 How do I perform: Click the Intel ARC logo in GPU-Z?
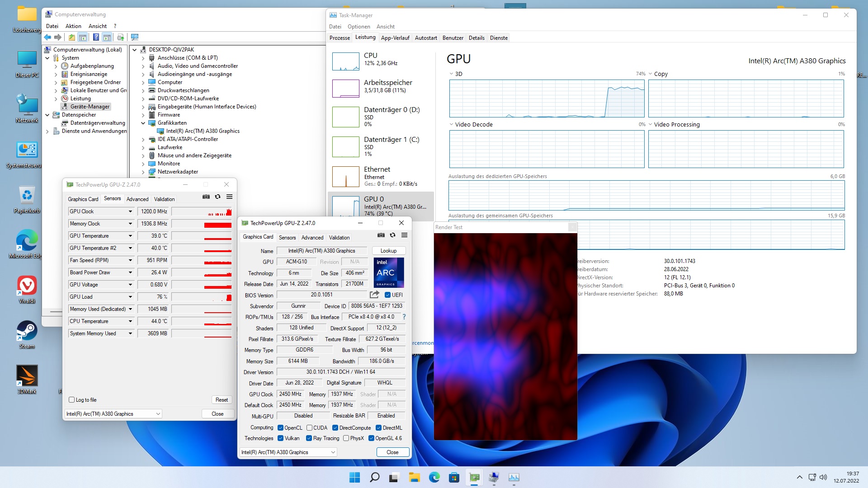pos(389,272)
